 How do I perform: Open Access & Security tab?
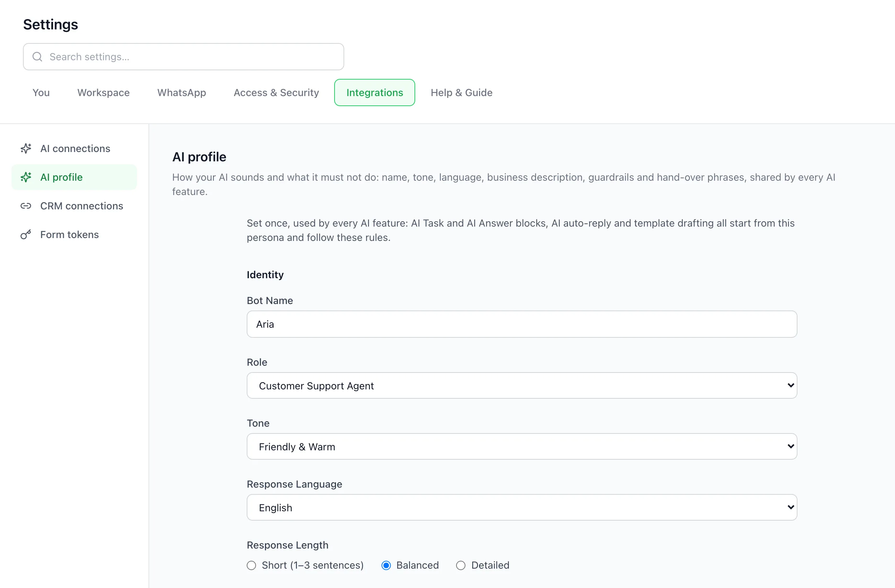coord(276,93)
